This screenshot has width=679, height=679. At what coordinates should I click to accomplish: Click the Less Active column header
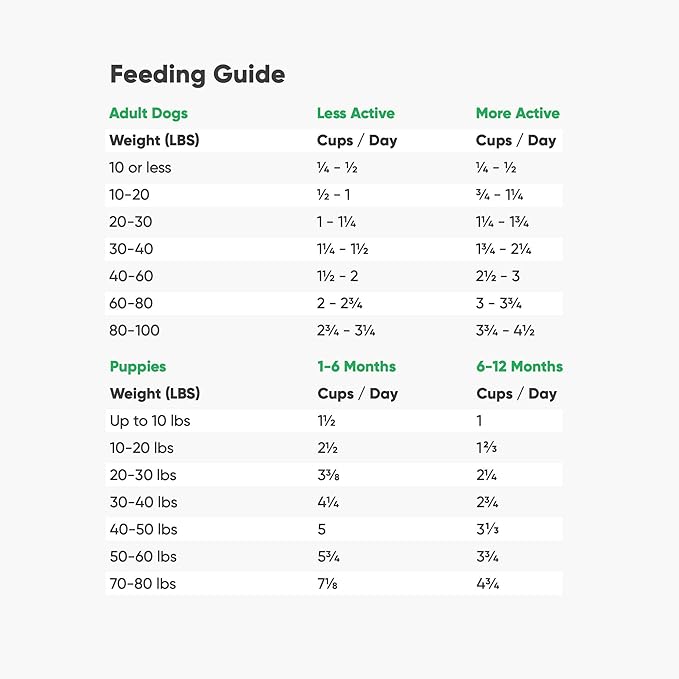[x=355, y=113]
